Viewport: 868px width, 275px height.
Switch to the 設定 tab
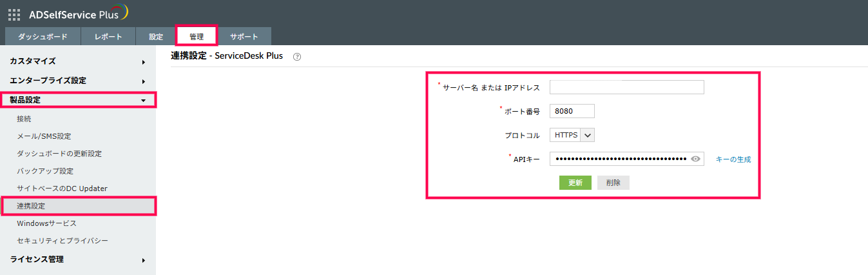(x=156, y=37)
